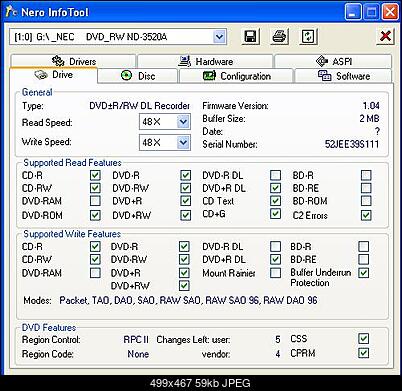Screen dimensions: 402x391
Task: Open the drive selection dropdown
Action: point(219,37)
